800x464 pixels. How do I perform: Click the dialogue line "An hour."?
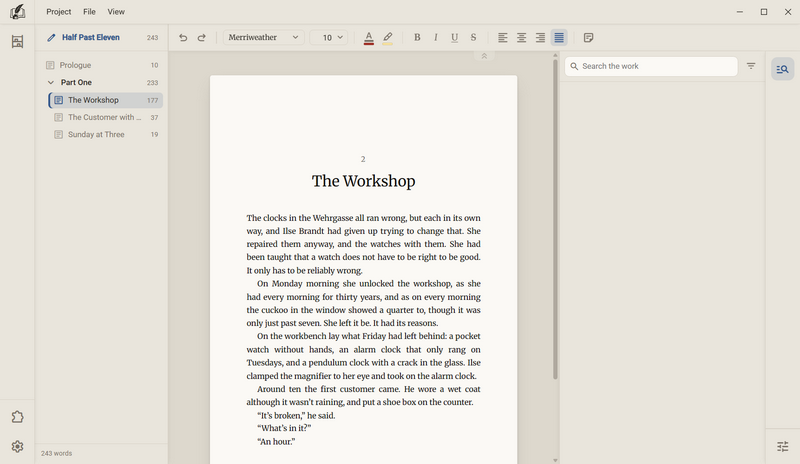click(x=276, y=442)
